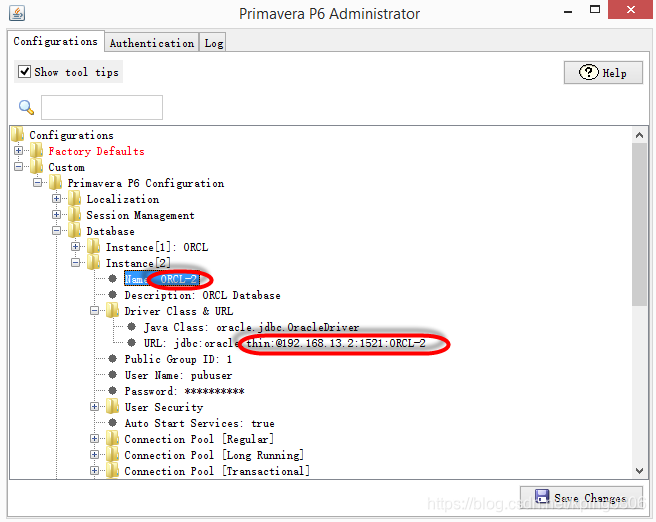The width and height of the screenshot is (656, 522).
Task: Click the magnifying glass search icon
Action: click(26, 107)
